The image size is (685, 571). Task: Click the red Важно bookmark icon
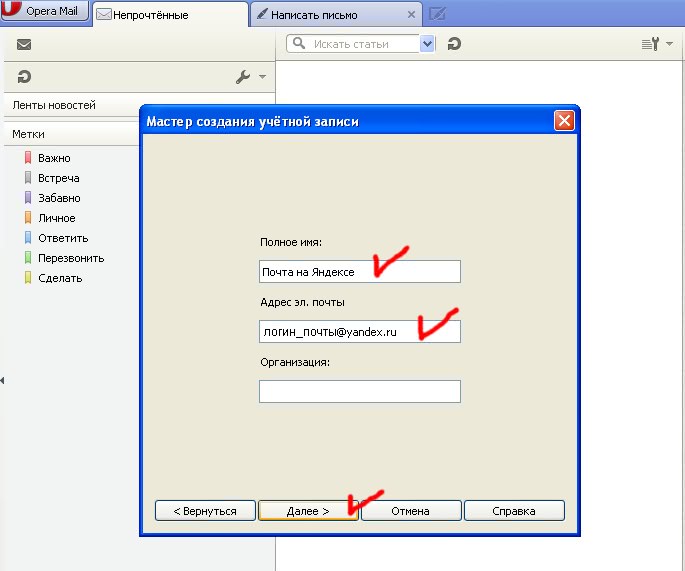point(28,158)
